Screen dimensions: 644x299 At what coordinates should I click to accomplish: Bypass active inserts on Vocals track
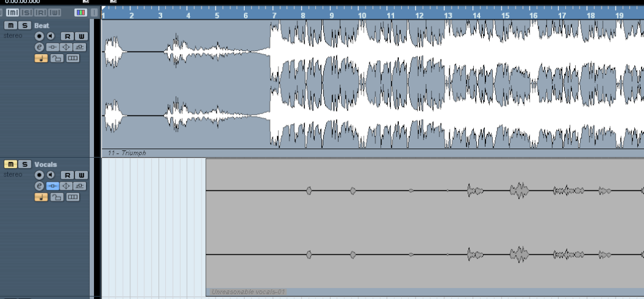coord(53,186)
